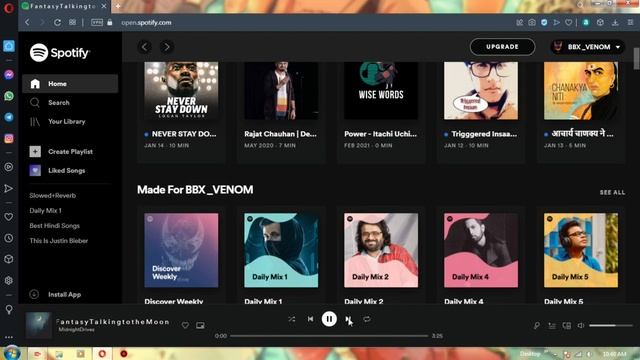Viewport: 640px width, 360px height.
Task: Open Triggered Insaan episode cover
Action: click(x=481, y=91)
